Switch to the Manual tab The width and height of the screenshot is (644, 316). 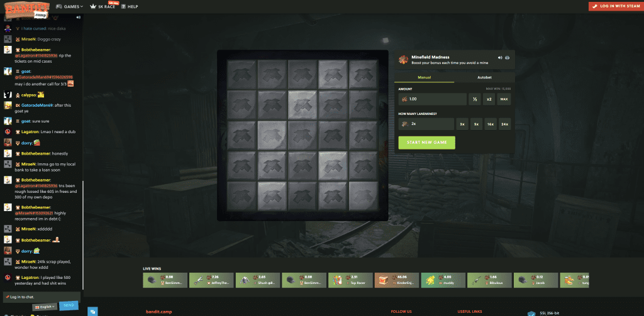coord(425,77)
